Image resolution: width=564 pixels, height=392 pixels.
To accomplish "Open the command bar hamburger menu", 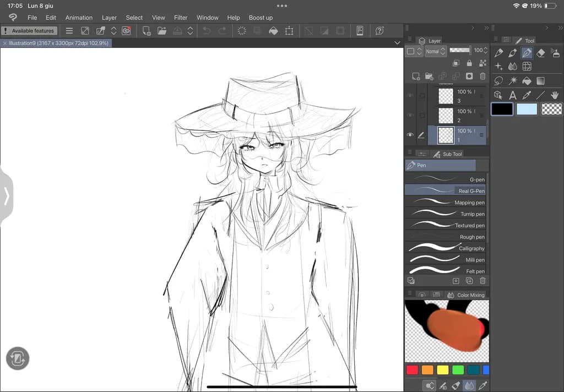I will (x=69, y=31).
